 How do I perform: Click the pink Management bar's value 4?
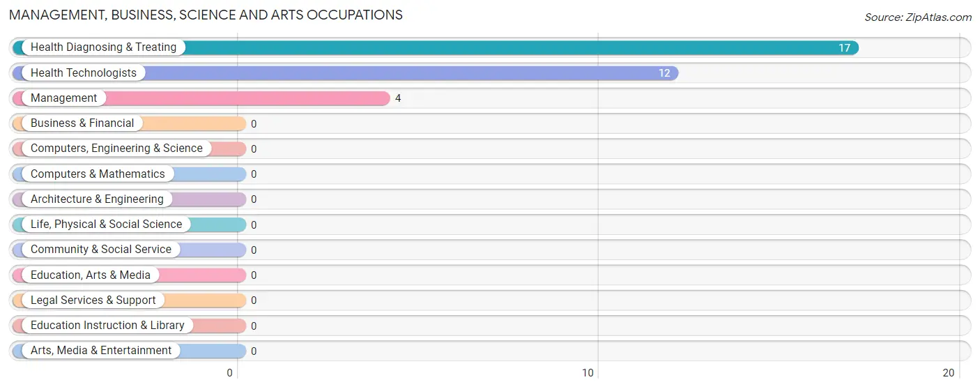[x=398, y=98]
